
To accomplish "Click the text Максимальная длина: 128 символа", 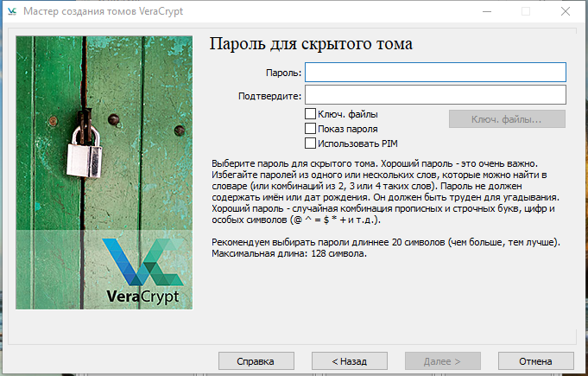I will pos(289,253).
